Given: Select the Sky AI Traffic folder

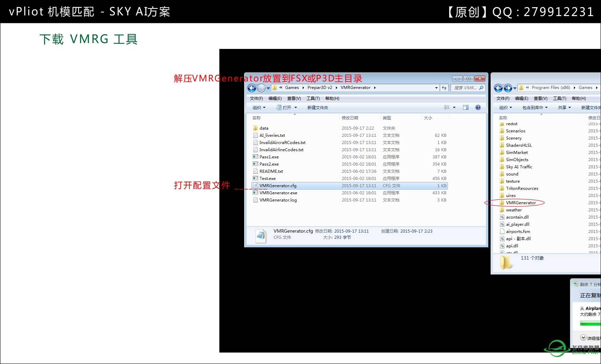Looking at the screenshot, I should pyautogui.click(x=519, y=167).
